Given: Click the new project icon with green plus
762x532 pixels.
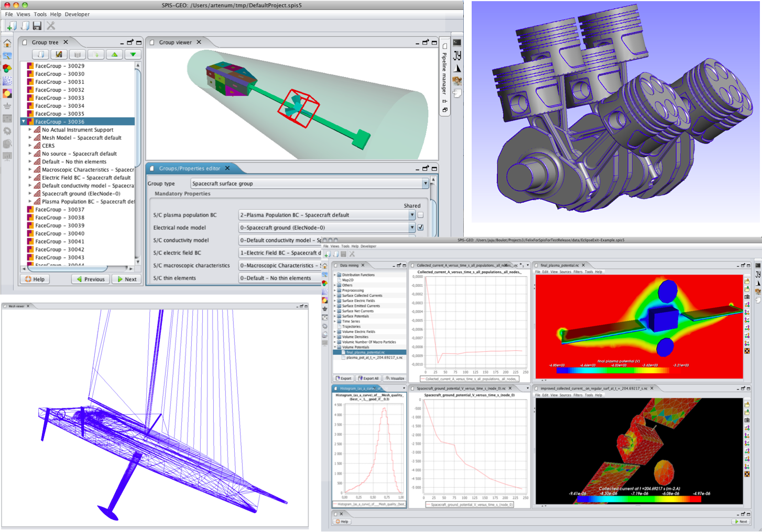Looking at the screenshot, I should (x=11, y=26).
